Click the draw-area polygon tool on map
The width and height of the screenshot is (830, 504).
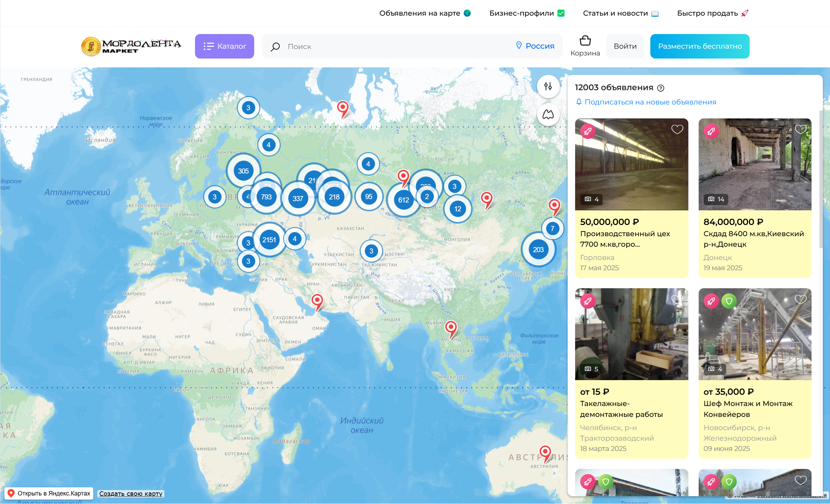pos(548,114)
